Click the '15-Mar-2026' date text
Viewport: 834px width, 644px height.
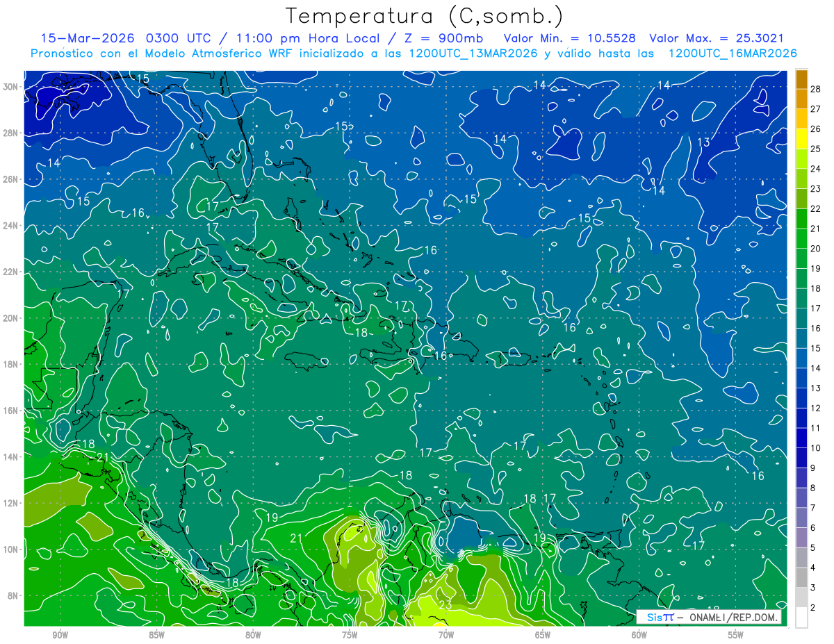[86, 38]
